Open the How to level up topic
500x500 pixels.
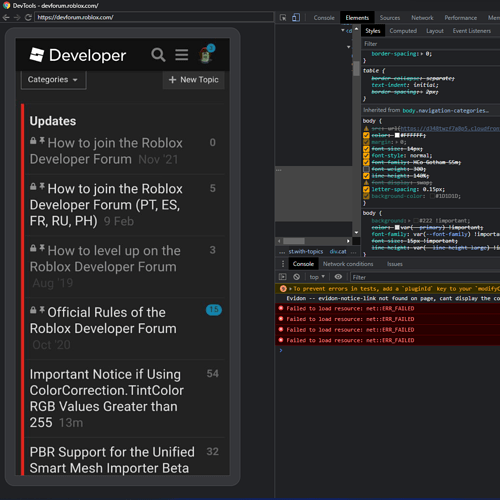coord(105,259)
